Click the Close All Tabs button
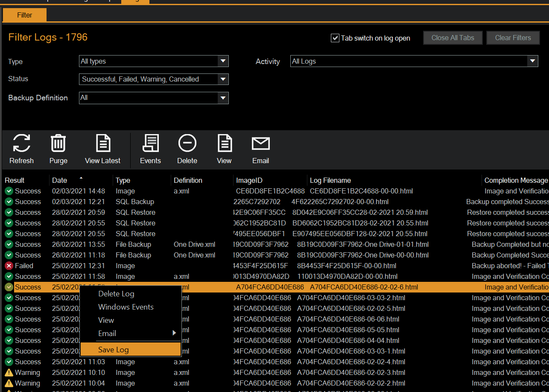The width and height of the screenshot is (549, 392). (453, 38)
